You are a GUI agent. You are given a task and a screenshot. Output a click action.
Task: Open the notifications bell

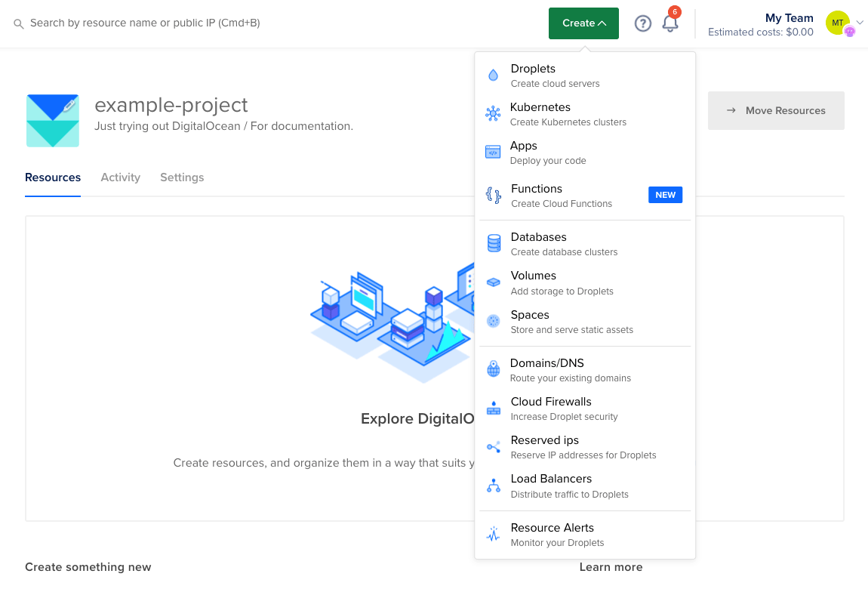pyautogui.click(x=669, y=23)
